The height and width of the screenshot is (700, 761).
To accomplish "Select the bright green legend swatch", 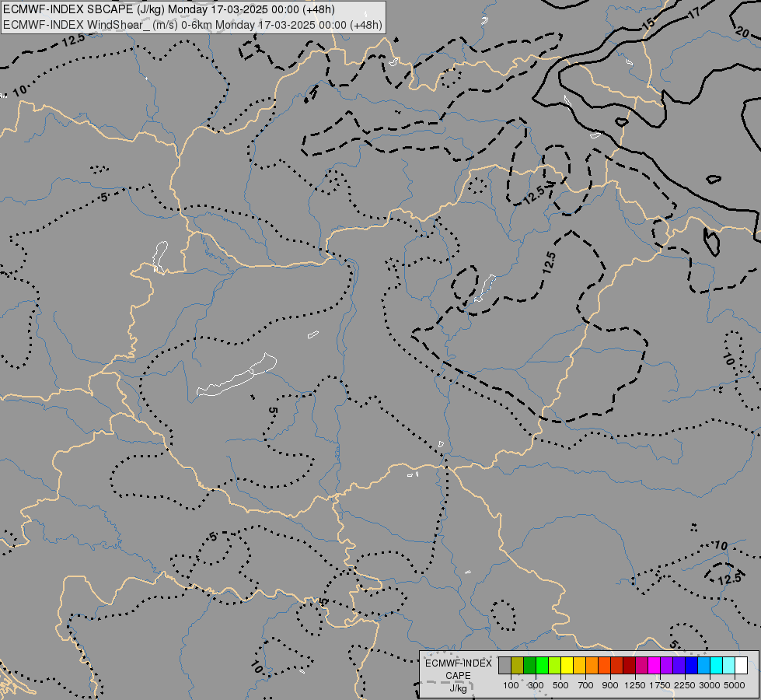I will coord(542,665).
